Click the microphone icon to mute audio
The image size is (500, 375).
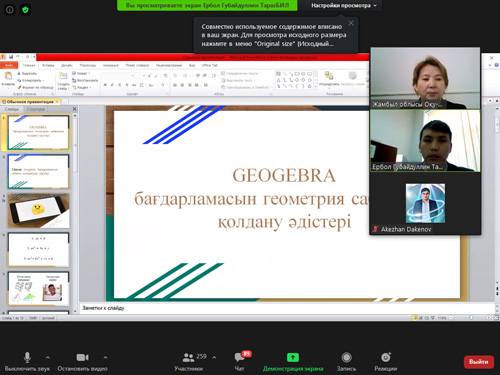27,357
